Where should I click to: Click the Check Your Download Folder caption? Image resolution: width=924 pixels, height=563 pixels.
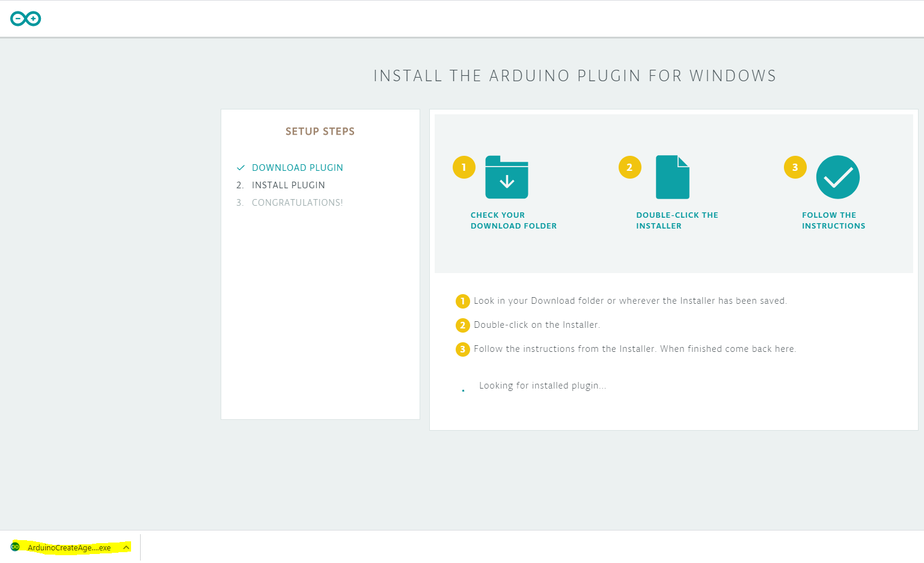point(513,220)
